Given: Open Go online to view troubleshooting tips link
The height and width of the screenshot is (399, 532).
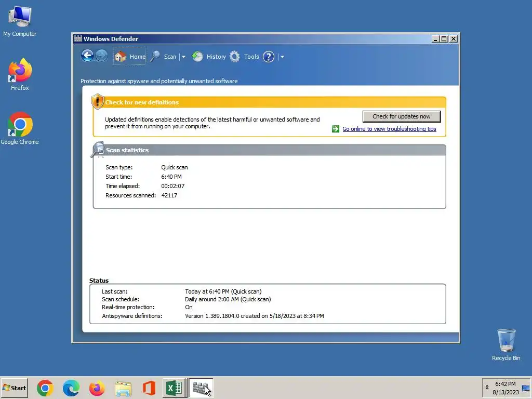Looking at the screenshot, I should (389, 129).
